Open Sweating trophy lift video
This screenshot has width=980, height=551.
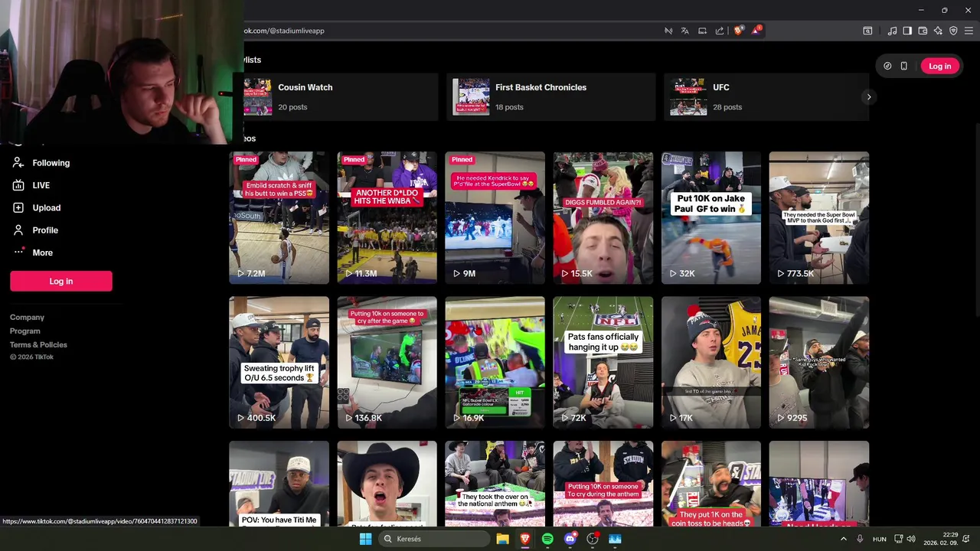(x=279, y=363)
